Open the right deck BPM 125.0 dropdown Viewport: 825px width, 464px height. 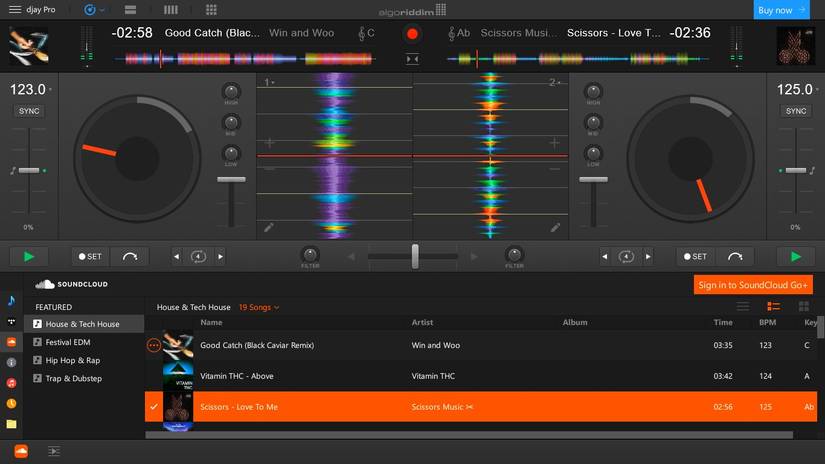818,90
